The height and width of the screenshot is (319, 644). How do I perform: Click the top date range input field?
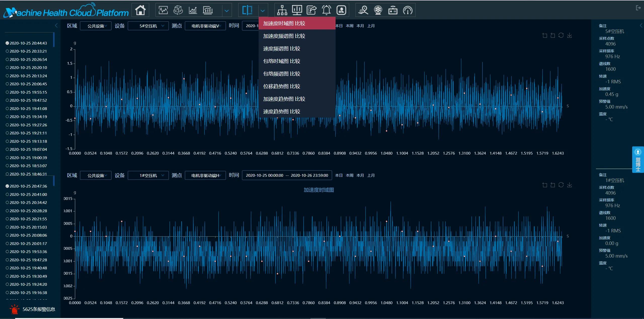tap(251, 26)
